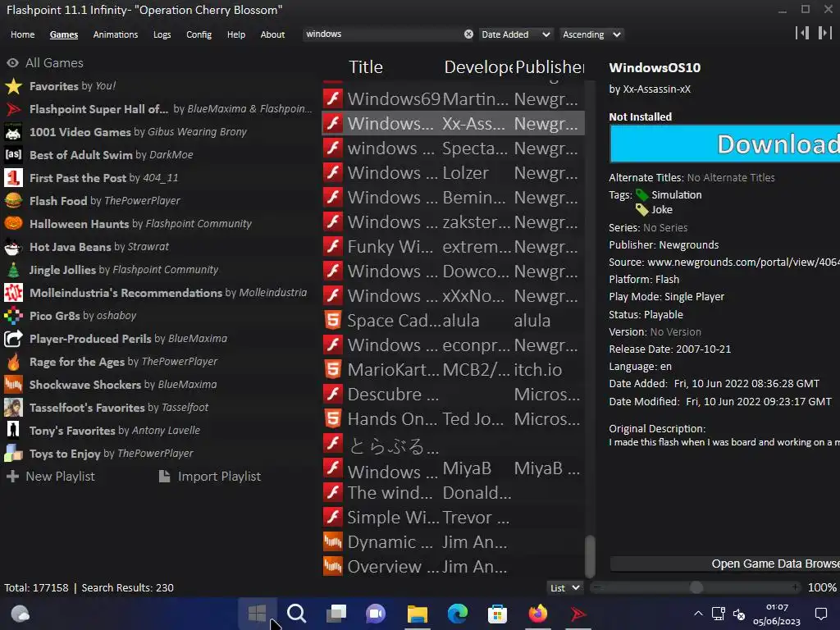Open Molleindustria's Recommendations playlist icon

tap(13, 293)
